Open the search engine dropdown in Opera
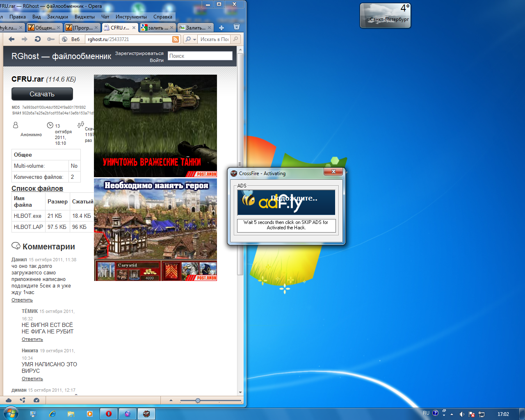The height and width of the screenshot is (420, 525). (x=190, y=39)
